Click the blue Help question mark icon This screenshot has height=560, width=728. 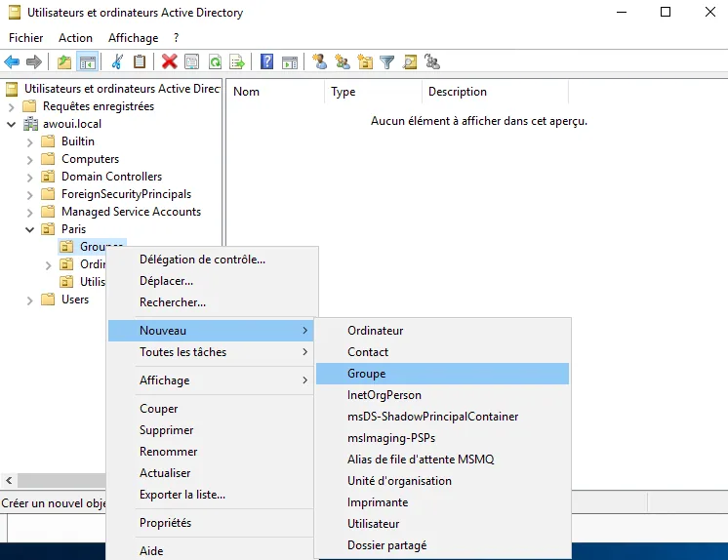tap(267, 61)
